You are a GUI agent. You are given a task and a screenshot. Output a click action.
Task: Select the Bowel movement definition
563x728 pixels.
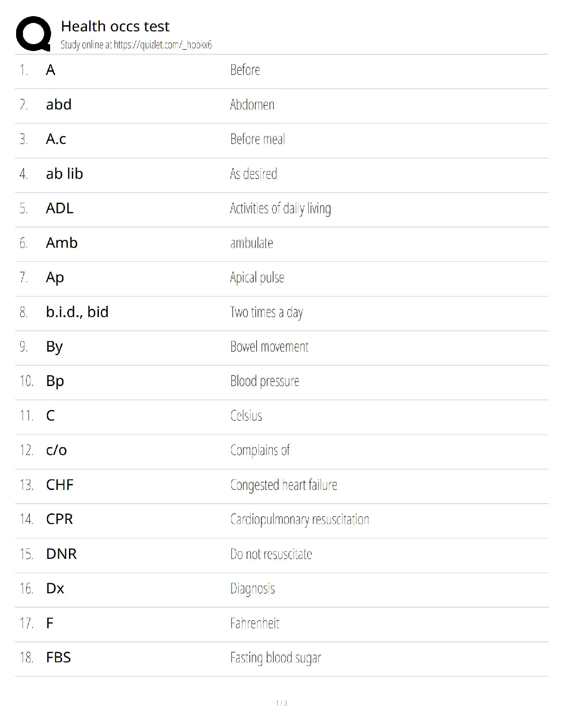click(269, 347)
